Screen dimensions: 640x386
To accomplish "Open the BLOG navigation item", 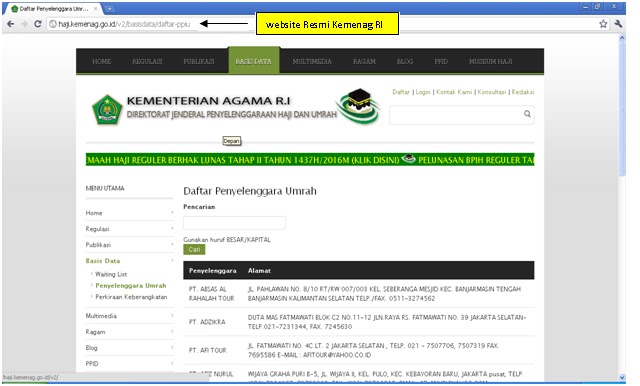I will 405,62.
